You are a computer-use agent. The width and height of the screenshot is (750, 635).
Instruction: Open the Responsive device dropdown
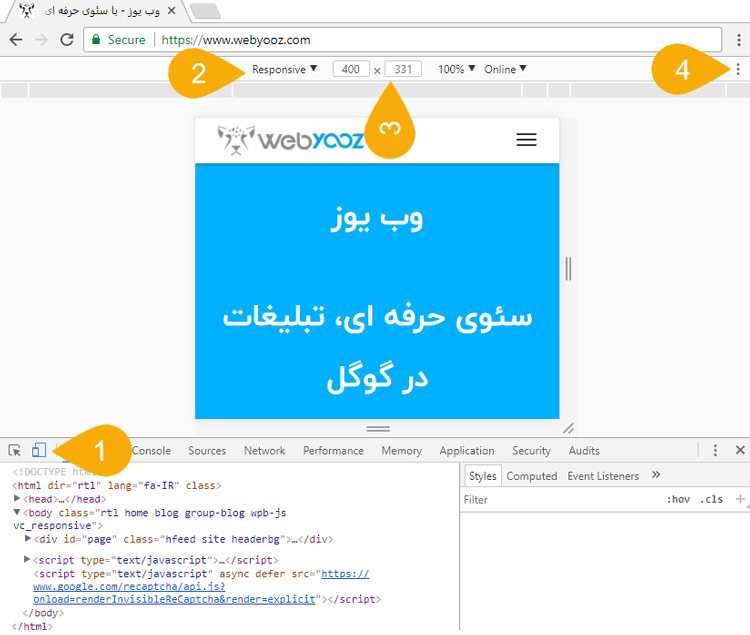coord(285,69)
